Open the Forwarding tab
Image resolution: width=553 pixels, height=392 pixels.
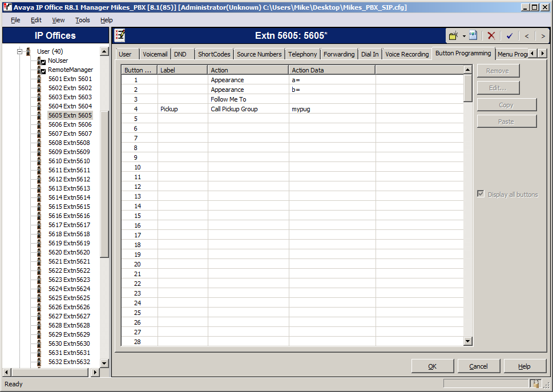pos(339,54)
